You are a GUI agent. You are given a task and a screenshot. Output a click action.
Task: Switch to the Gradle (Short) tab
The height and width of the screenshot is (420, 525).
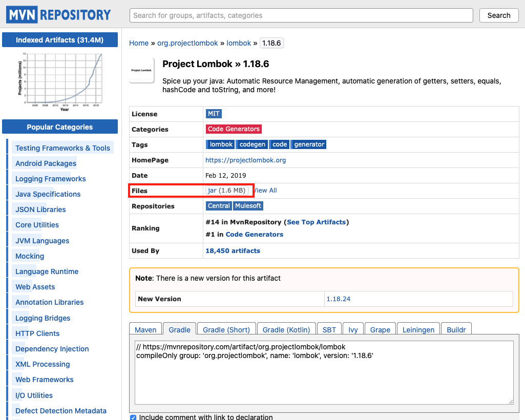(x=226, y=329)
